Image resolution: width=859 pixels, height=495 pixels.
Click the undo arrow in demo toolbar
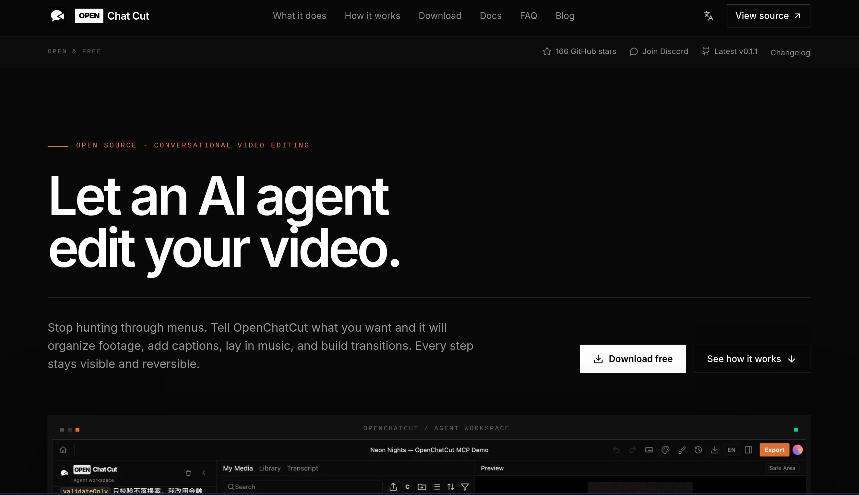616,450
